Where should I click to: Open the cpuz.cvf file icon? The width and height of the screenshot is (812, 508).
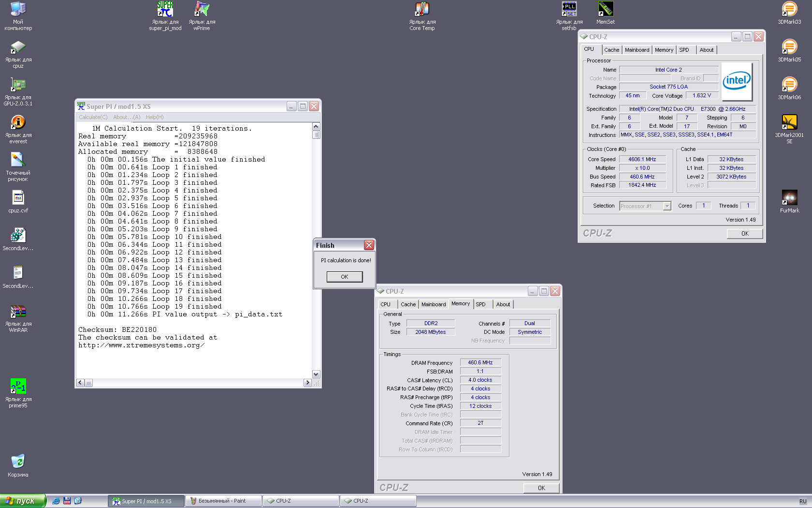point(18,202)
